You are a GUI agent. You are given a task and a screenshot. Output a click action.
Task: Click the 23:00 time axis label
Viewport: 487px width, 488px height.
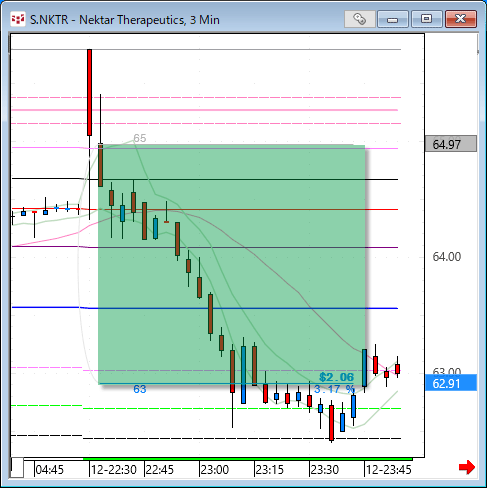point(215,470)
